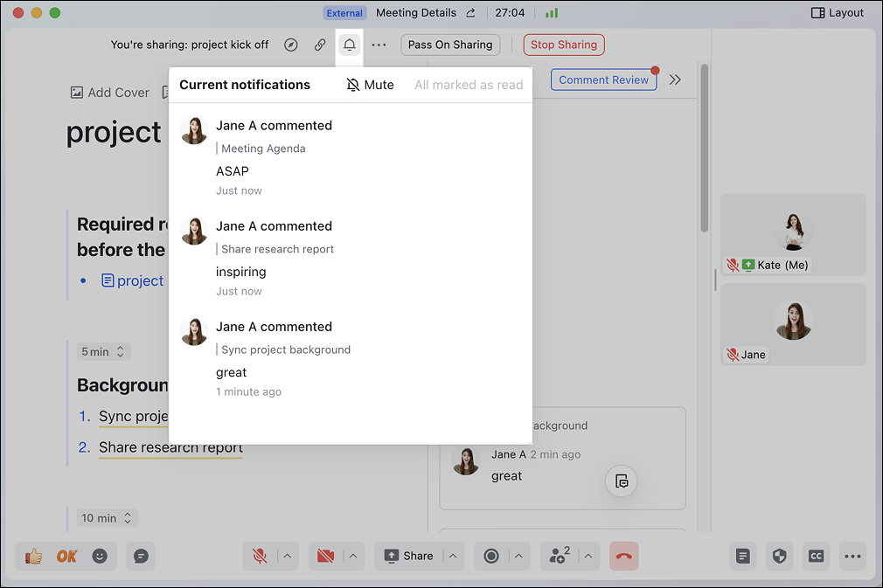This screenshot has height=588, width=883.
Task: Hang up with the red leave button
Action: click(x=623, y=556)
